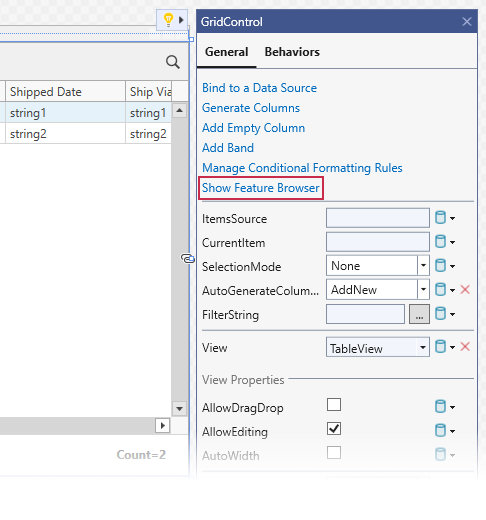Click Bind to a Data Source link

click(259, 88)
